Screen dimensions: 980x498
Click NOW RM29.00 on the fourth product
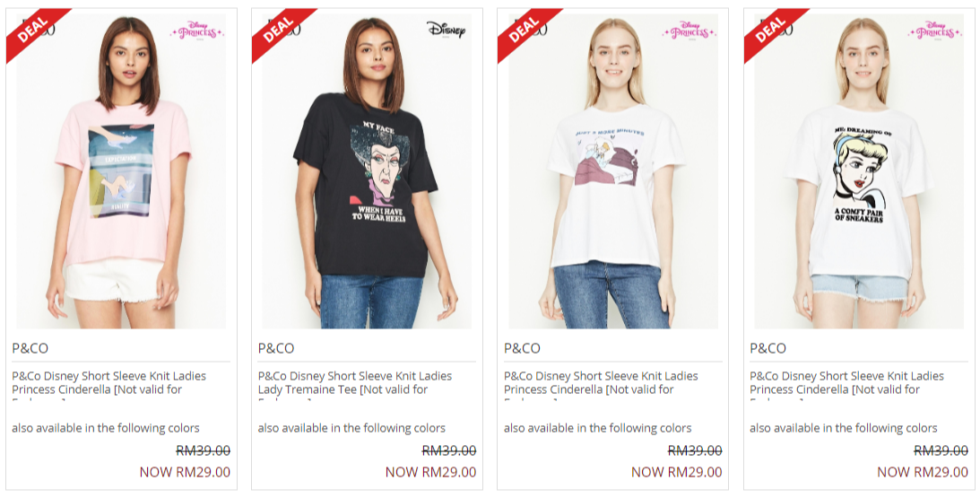tap(923, 472)
